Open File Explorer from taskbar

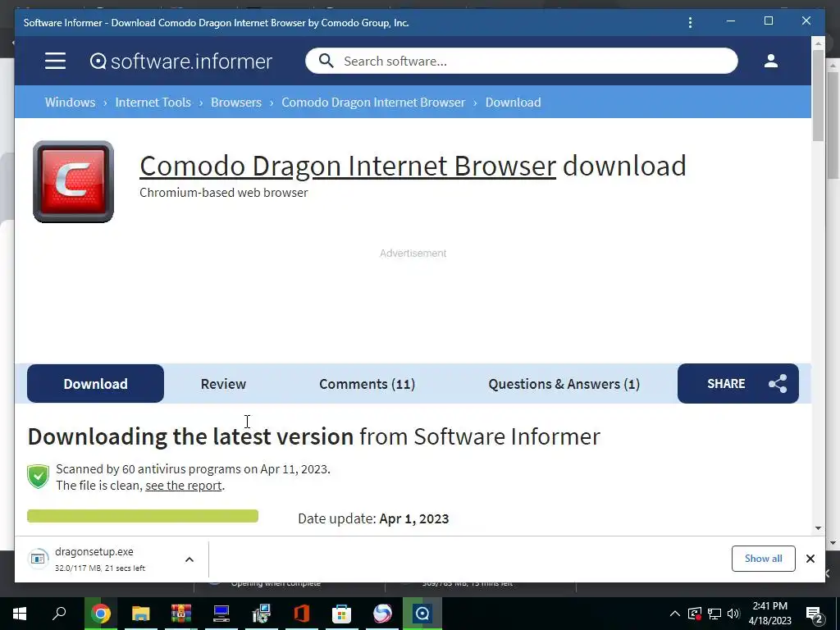141,614
